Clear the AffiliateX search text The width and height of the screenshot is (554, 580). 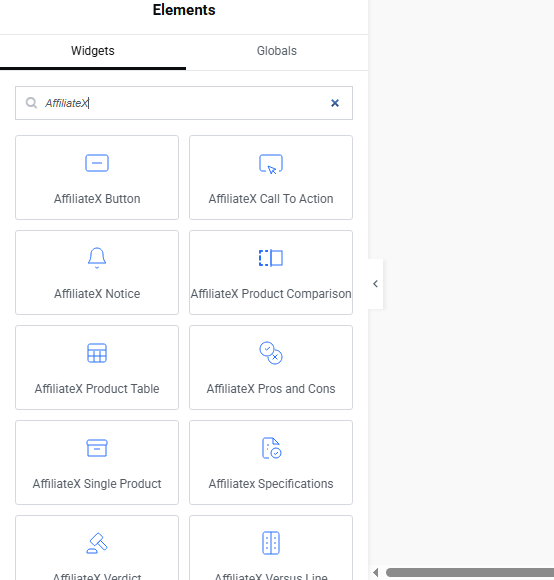pyautogui.click(x=335, y=103)
